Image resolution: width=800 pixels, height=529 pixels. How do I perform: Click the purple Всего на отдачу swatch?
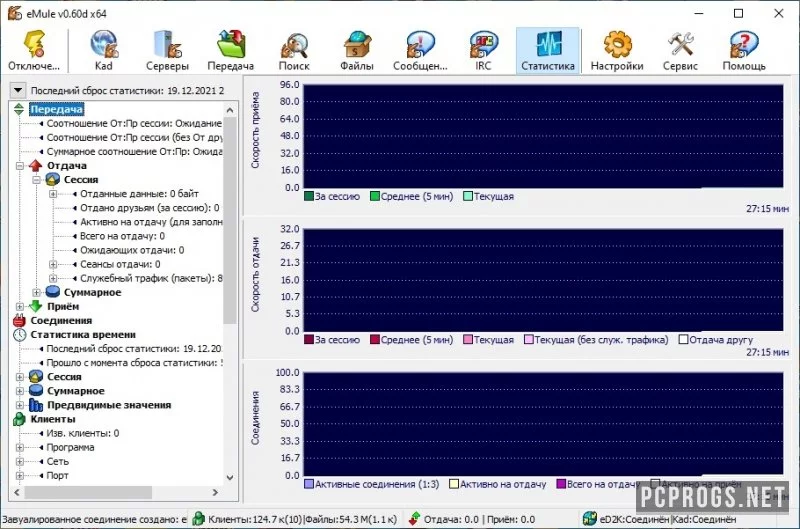tap(561, 484)
